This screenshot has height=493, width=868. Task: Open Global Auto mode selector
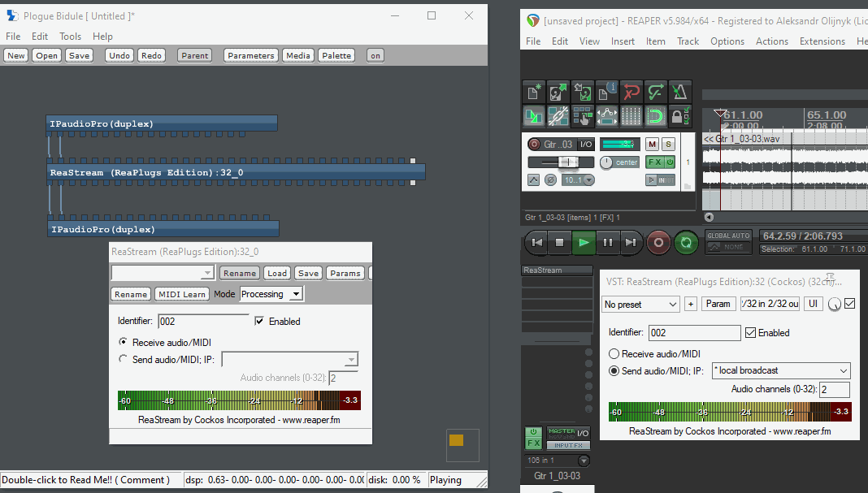728,241
